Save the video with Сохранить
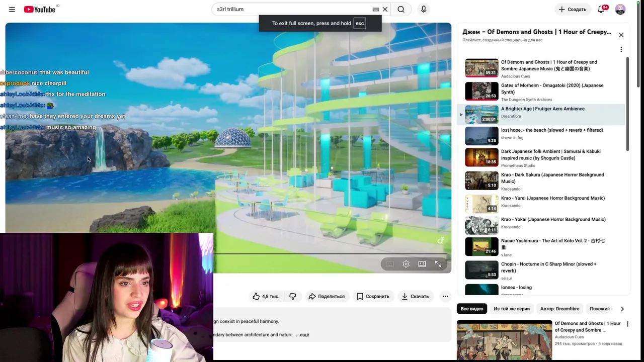644x362 pixels. pyautogui.click(x=373, y=296)
